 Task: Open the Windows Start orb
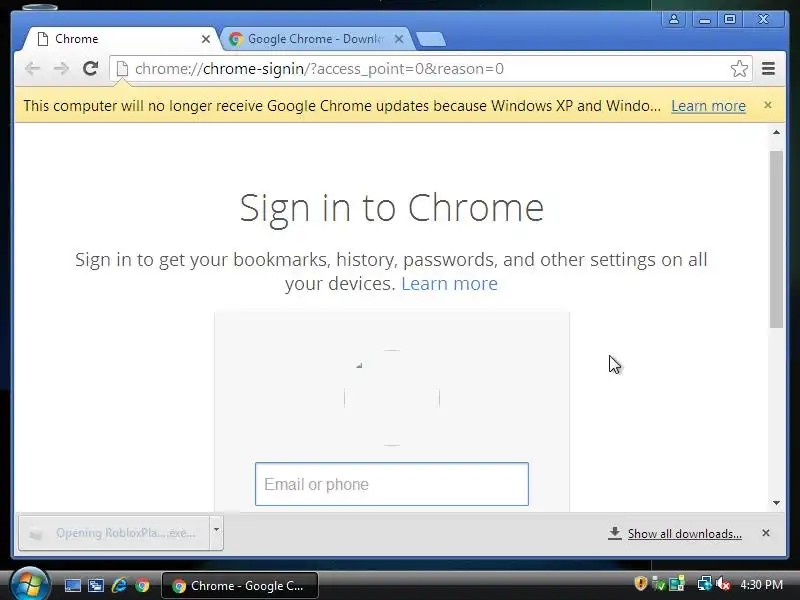pyautogui.click(x=29, y=584)
